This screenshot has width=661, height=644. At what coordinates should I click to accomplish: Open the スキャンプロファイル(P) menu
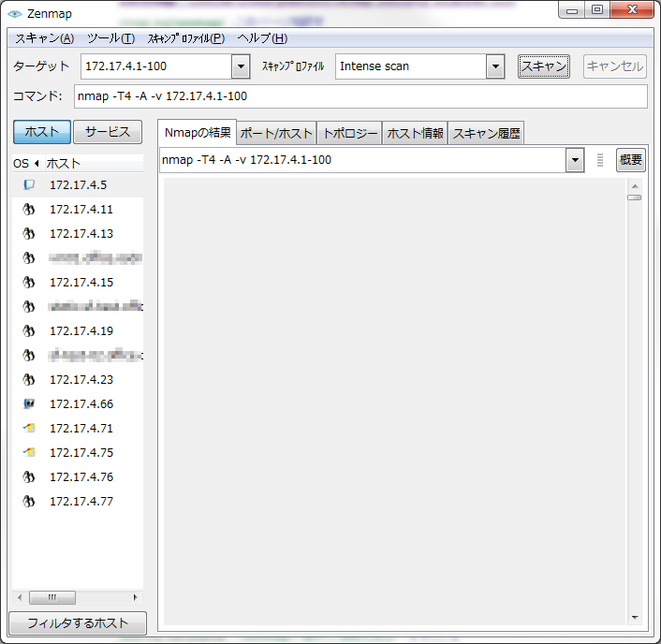(x=186, y=38)
